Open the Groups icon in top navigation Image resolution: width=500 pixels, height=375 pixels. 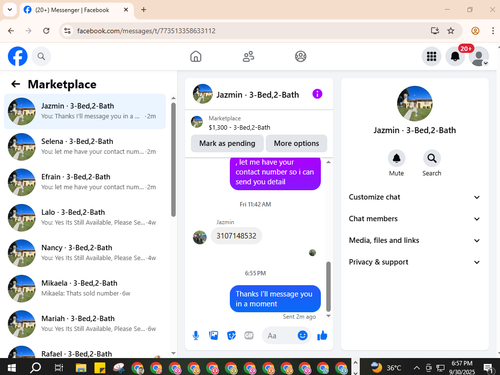coord(301,56)
